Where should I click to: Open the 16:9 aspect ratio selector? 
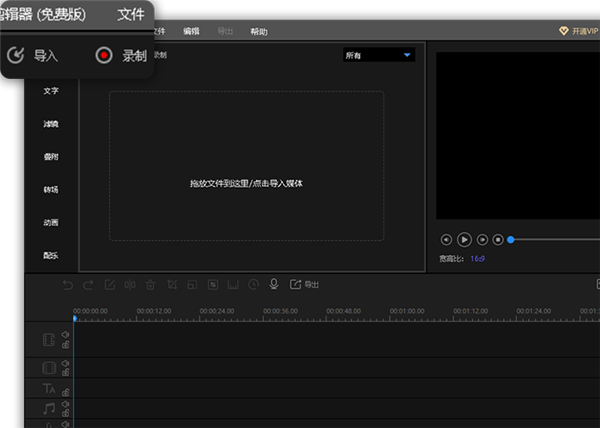tap(478, 258)
